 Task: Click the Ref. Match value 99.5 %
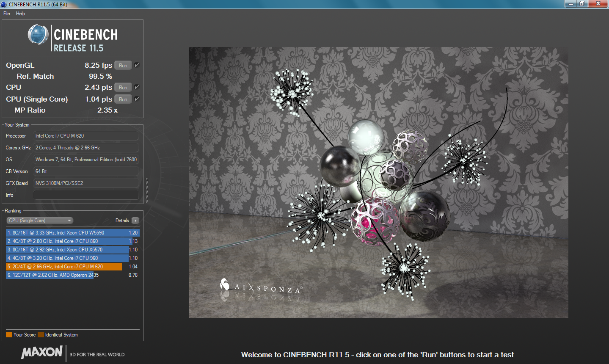pyautogui.click(x=100, y=76)
